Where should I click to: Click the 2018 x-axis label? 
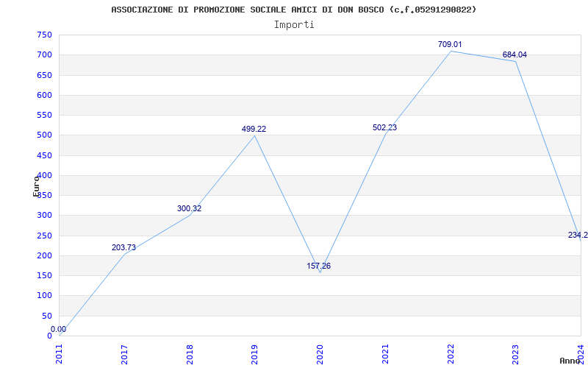point(190,354)
